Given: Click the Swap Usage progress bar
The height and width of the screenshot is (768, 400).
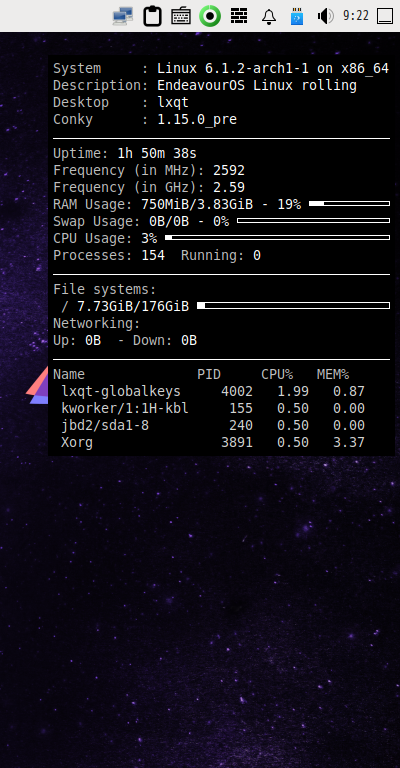Looking at the screenshot, I should (x=313, y=221).
